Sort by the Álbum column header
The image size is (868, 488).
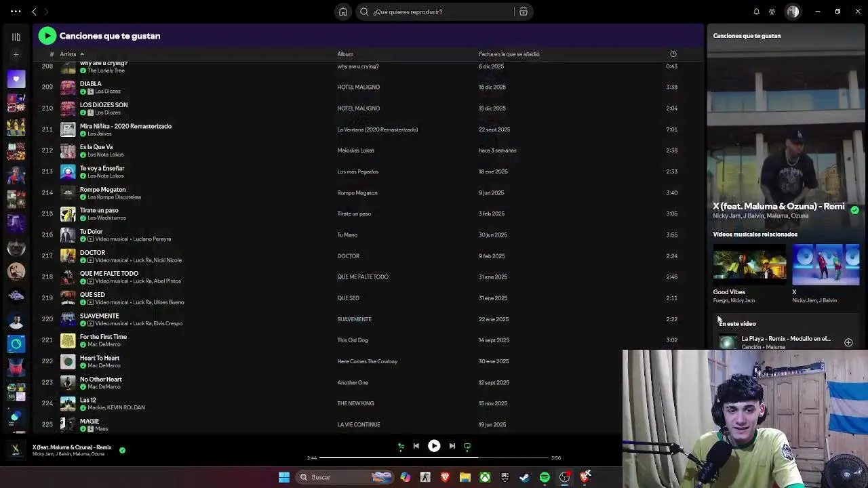pos(345,54)
